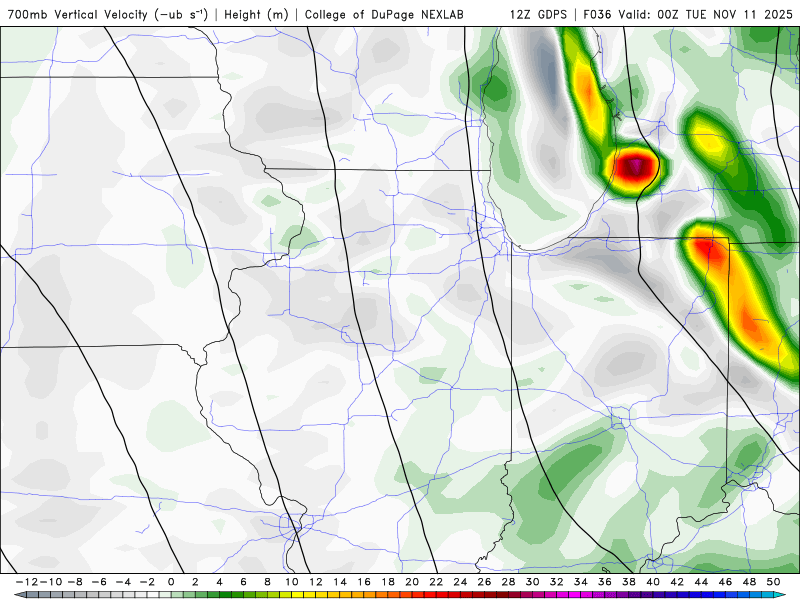Click the 'Valid: 00Z TUE NOV 11 2025' text
Image resolution: width=800 pixels, height=600 pixels.
706,14
